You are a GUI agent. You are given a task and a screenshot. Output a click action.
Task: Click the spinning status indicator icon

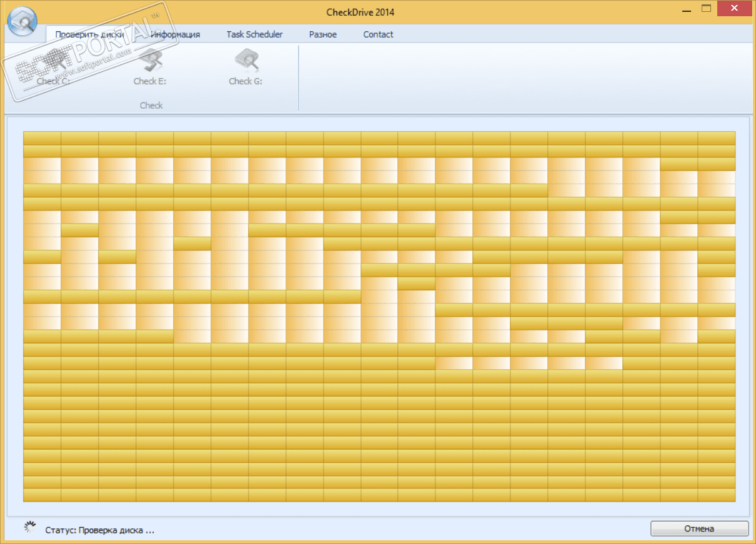(29, 527)
